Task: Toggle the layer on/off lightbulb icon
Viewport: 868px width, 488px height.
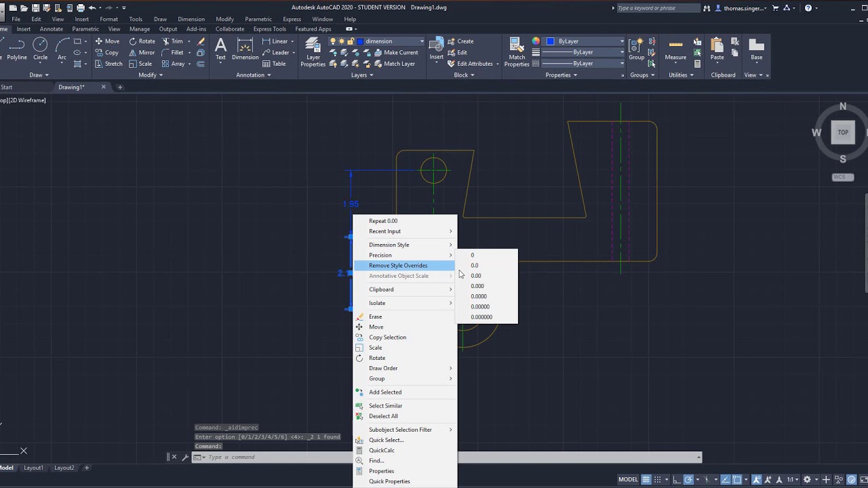Action: point(333,41)
